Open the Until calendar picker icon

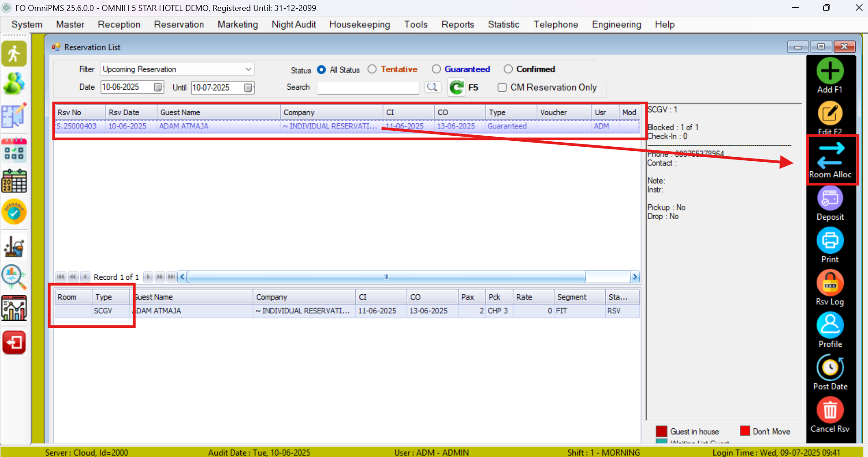click(x=248, y=87)
